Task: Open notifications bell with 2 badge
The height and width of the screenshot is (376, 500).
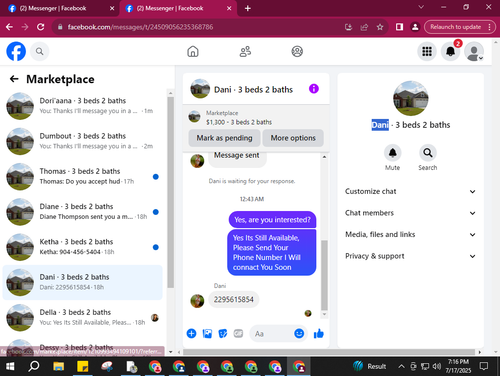Action: pyautogui.click(x=451, y=51)
